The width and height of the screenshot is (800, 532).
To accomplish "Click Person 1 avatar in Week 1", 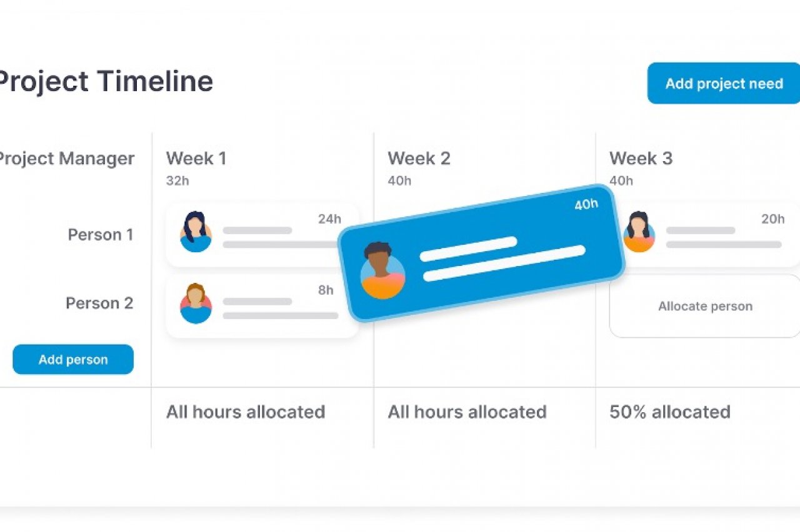I will (x=196, y=232).
